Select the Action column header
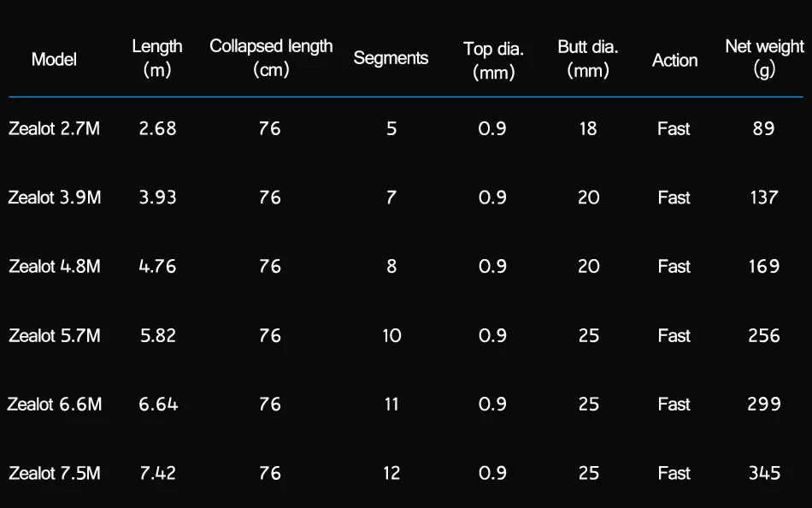 [x=674, y=60]
